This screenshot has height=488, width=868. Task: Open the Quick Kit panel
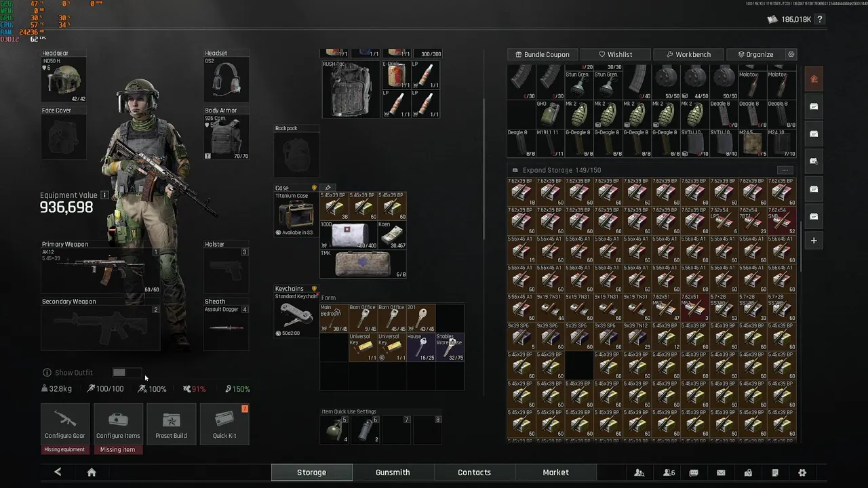click(x=224, y=424)
